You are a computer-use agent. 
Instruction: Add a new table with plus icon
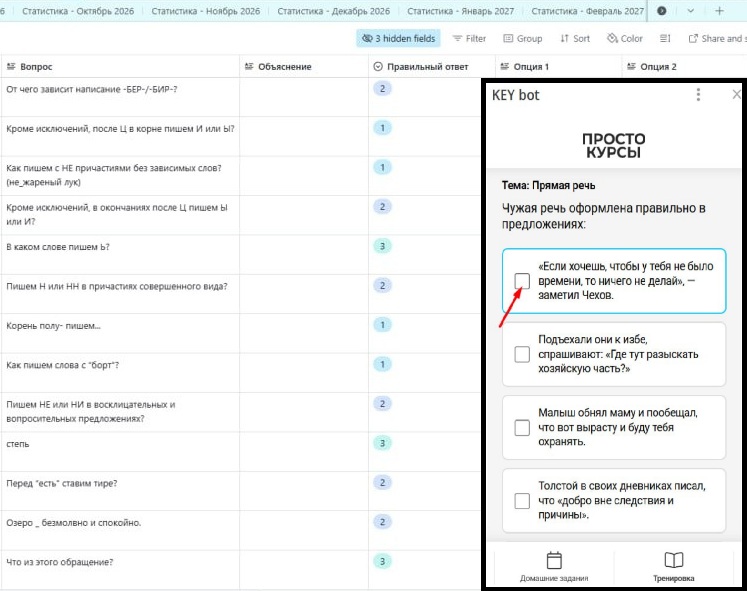click(x=719, y=11)
